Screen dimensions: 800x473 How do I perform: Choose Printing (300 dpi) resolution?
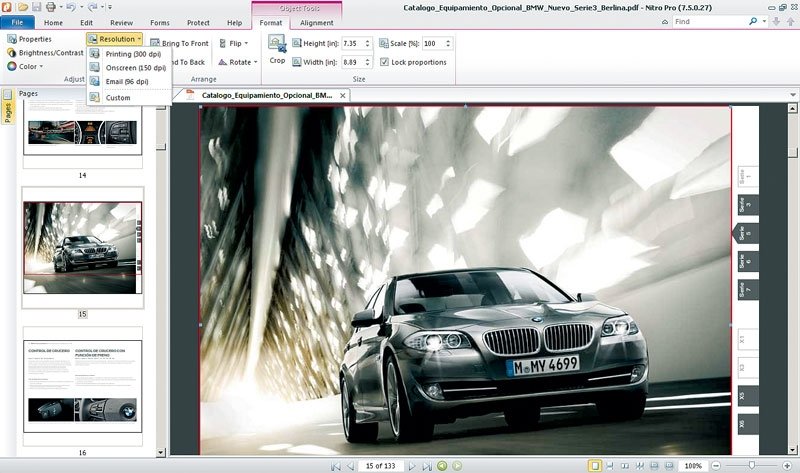tap(129, 54)
